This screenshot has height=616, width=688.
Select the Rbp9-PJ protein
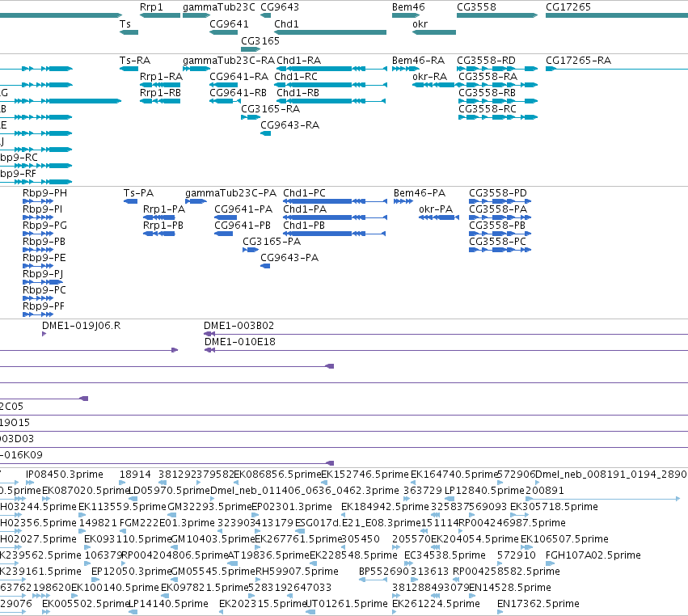43,282
